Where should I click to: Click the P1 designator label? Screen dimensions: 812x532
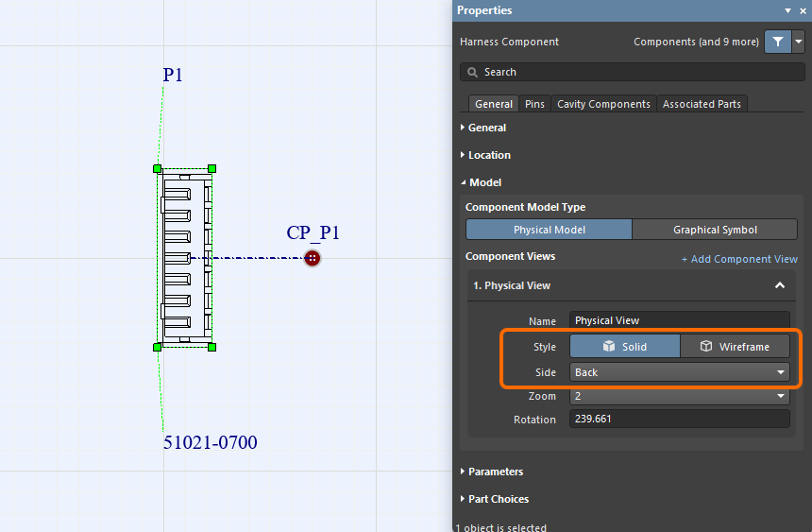click(173, 76)
